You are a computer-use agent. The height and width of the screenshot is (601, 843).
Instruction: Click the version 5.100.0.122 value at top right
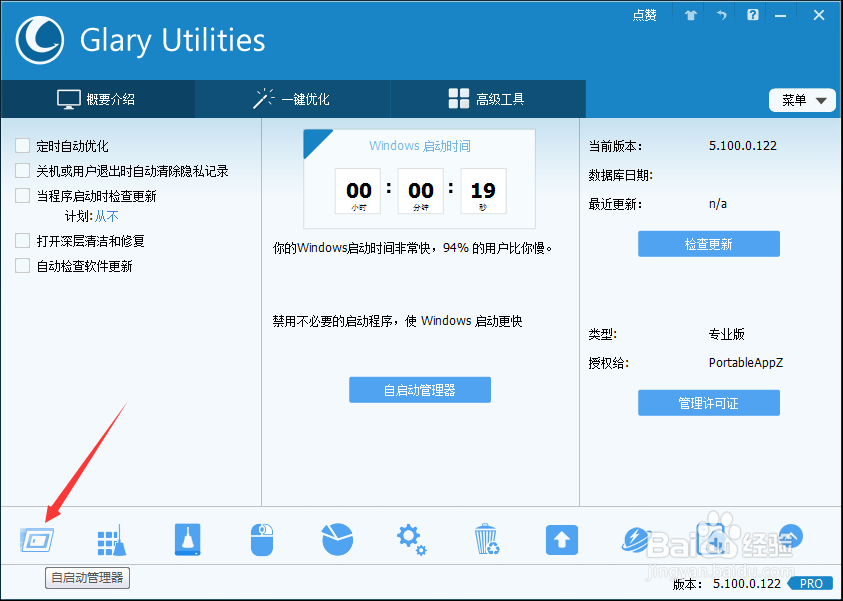tap(742, 146)
